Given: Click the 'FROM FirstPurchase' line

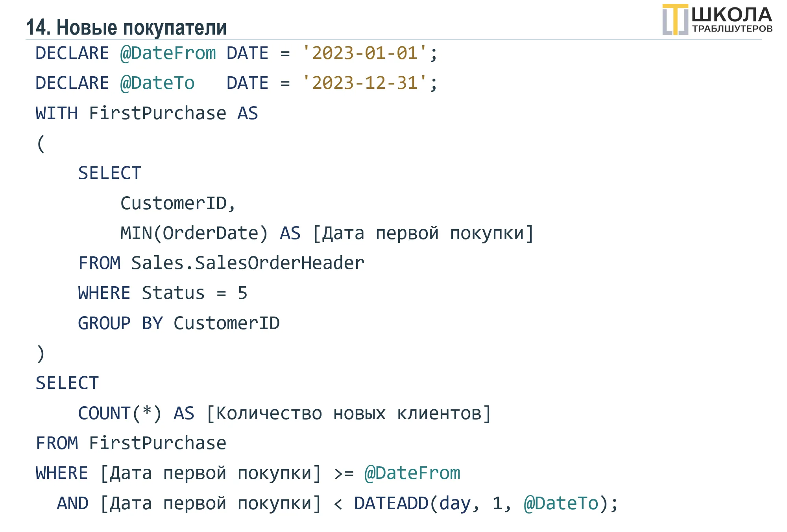Looking at the screenshot, I should [131, 443].
